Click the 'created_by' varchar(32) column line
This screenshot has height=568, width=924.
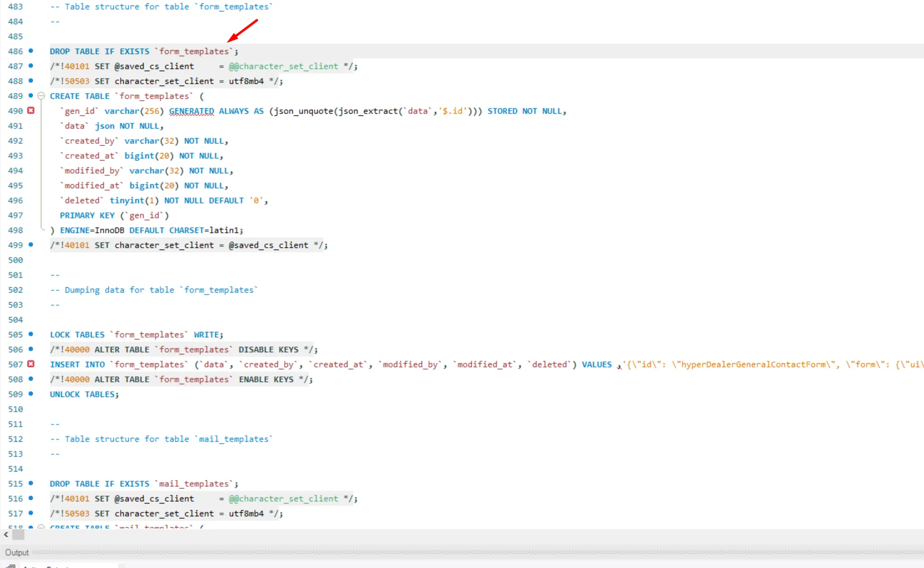click(144, 141)
